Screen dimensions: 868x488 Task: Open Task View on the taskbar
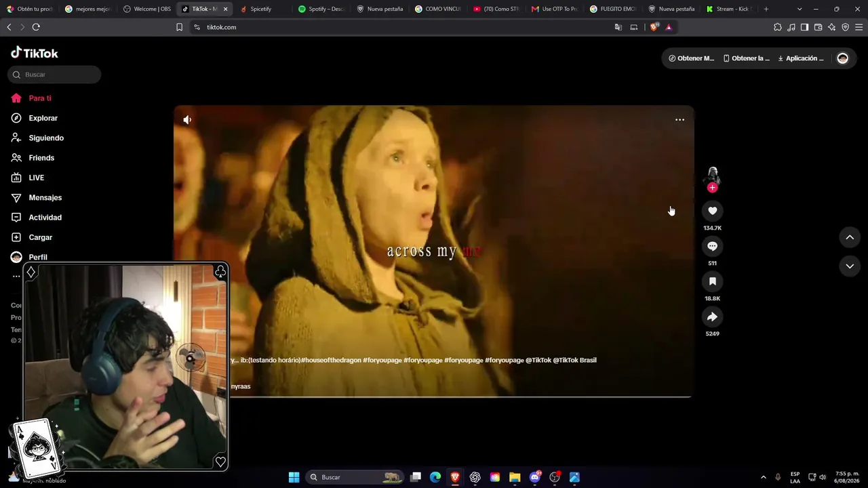pyautogui.click(x=416, y=477)
